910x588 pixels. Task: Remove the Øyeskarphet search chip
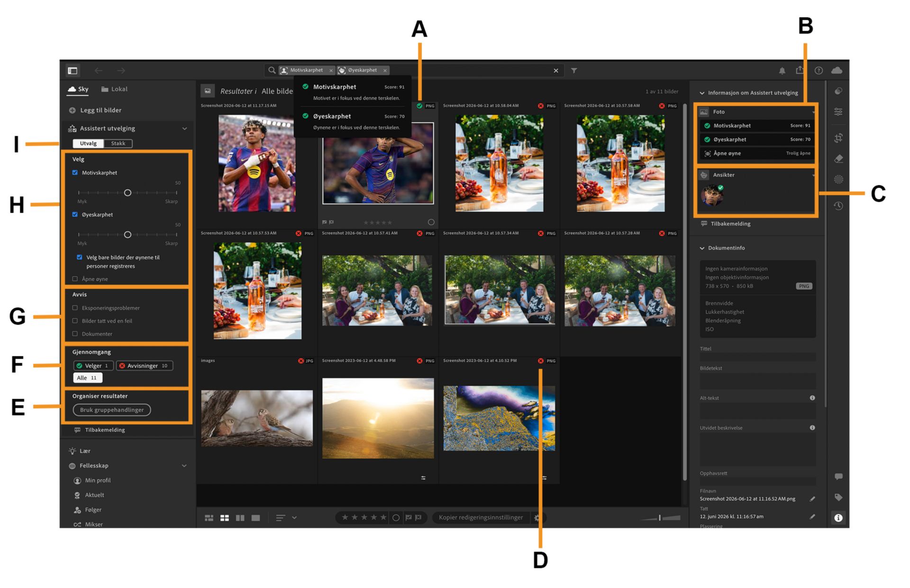click(385, 71)
